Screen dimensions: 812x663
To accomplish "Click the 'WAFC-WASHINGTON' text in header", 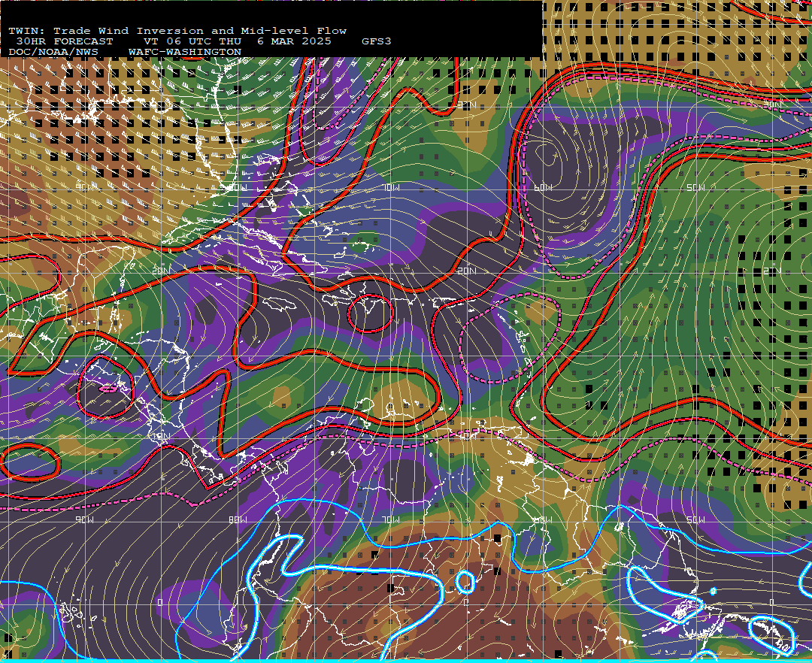I will tap(185, 52).
